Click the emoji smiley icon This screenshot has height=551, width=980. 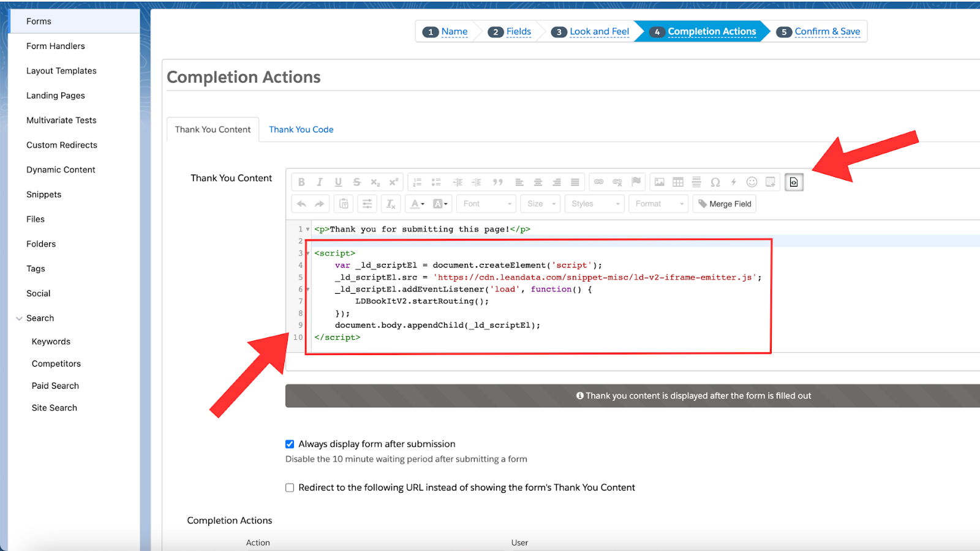752,182
